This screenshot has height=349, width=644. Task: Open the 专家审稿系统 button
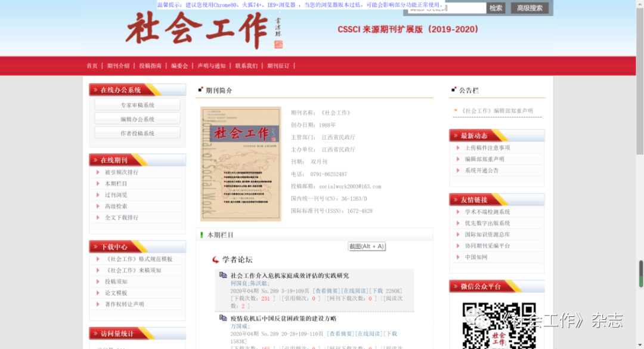[x=137, y=105]
